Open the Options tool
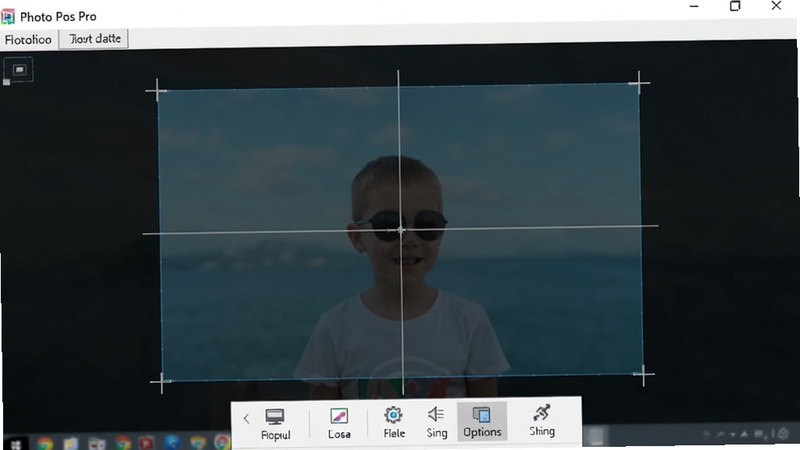Image resolution: width=800 pixels, height=450 pixels. click(482, 421)
